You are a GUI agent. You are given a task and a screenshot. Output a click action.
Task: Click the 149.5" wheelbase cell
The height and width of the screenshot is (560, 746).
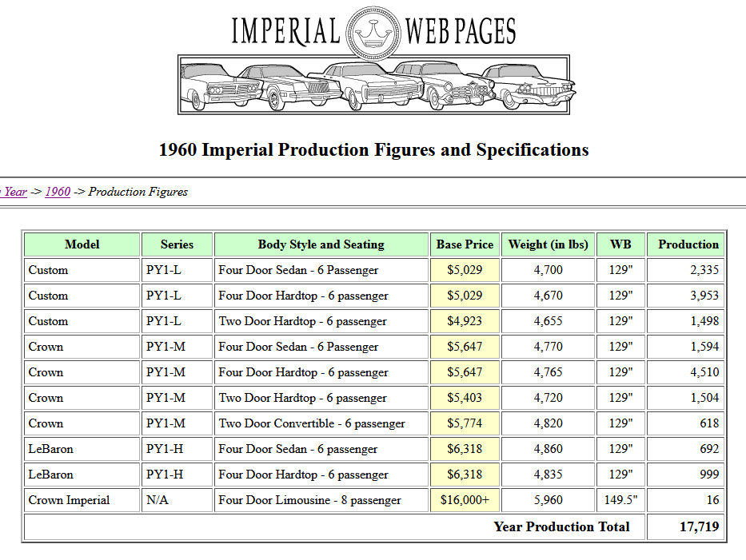click(x=620, y=500)
